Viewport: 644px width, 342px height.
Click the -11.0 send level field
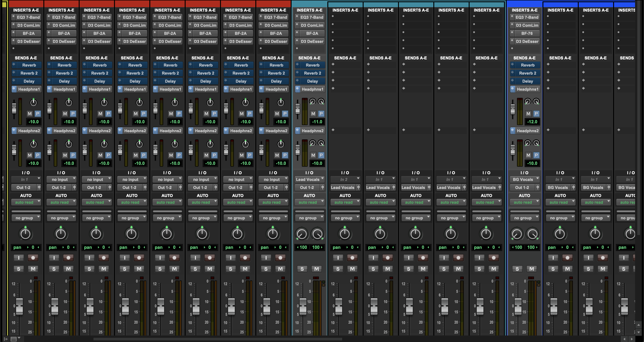(x=317, y=122)
